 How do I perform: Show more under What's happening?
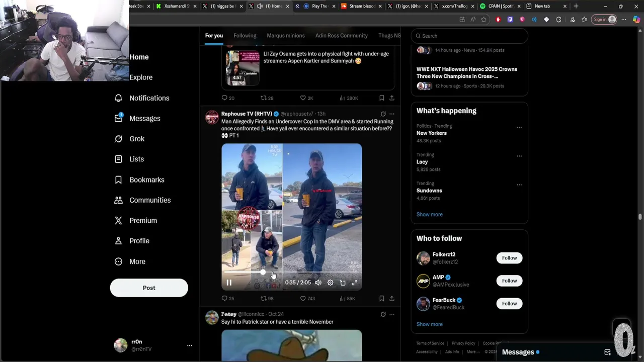[x=429, y=214]
